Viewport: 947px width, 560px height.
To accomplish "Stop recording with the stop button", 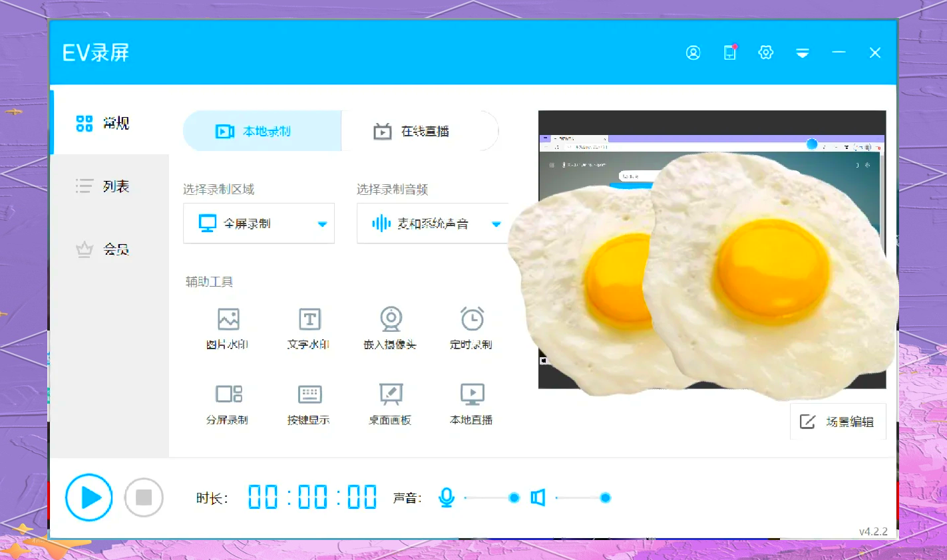I will pyautogui.click(x=144, y=497).
